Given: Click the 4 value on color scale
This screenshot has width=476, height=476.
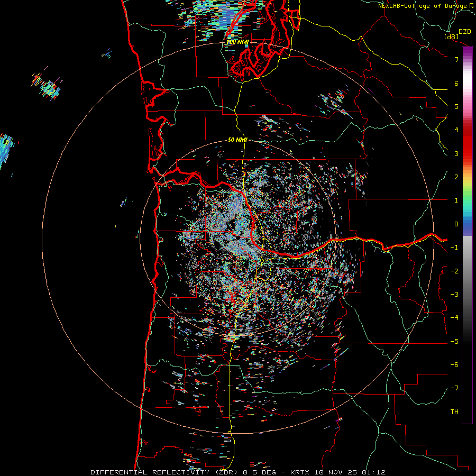Looking at the screenshot, I should (456, 130).
